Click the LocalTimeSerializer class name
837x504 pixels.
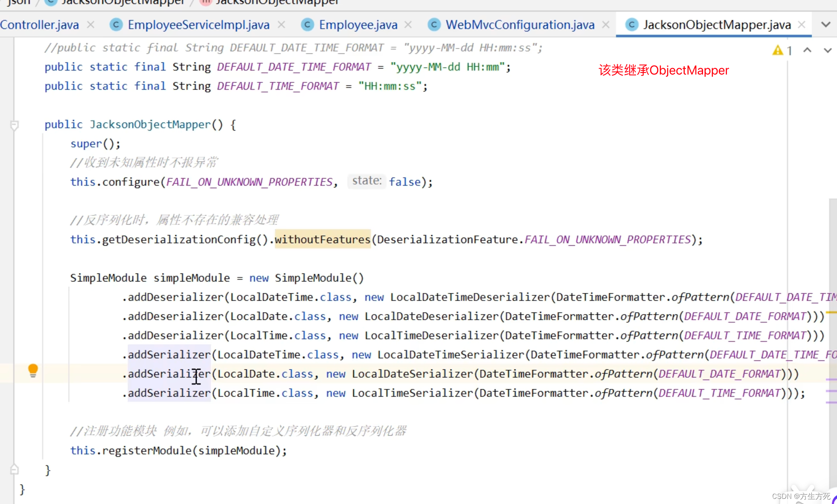click(413, 393)
